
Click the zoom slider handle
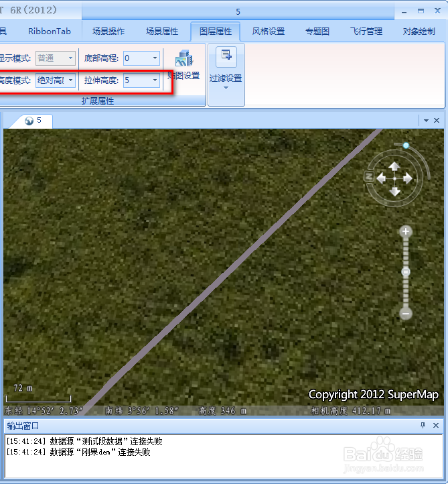pyautogui.click(x=406, y=271)
